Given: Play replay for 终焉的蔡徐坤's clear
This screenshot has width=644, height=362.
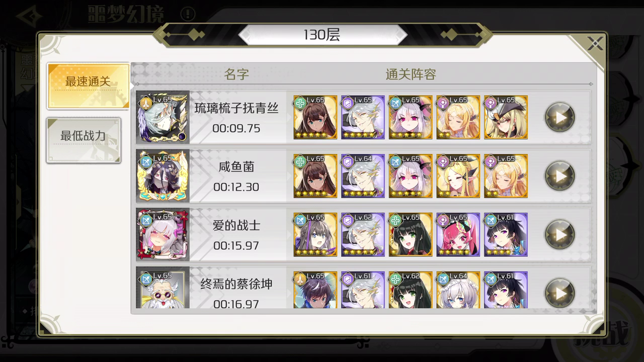Looking at the screenshot, I should [559, 293].
